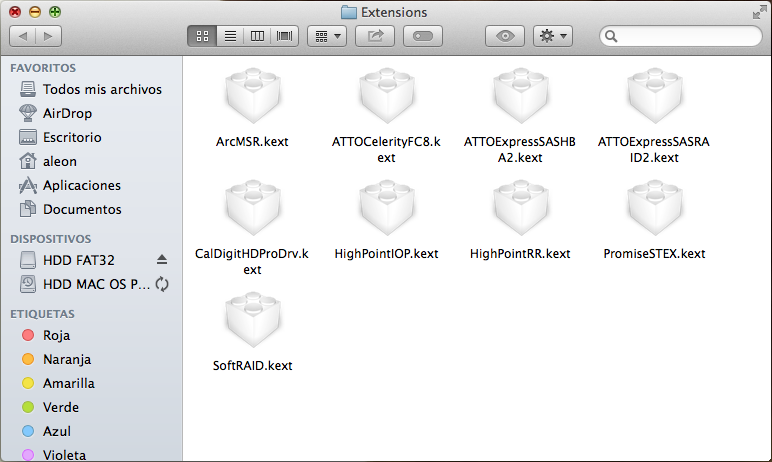Click the Extensions folder icon in title
The image size is (772, 462).
[349, 12]
